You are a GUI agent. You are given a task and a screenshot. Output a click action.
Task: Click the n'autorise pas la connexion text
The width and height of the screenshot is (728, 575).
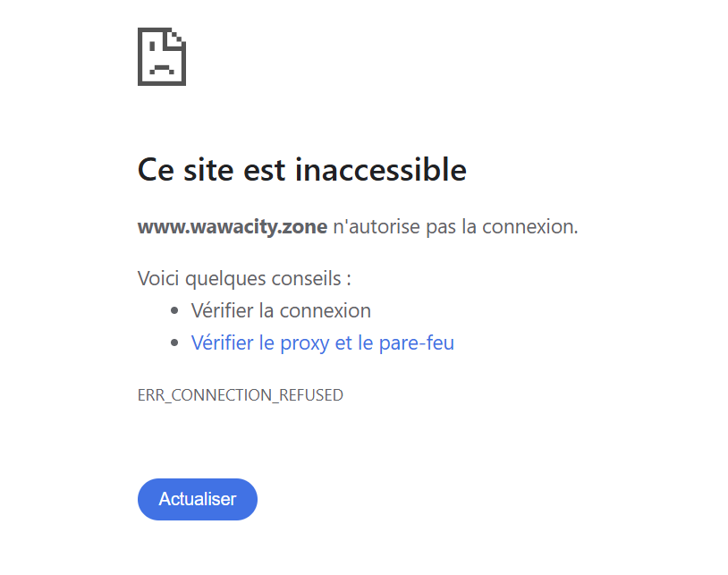click(455, 227)
